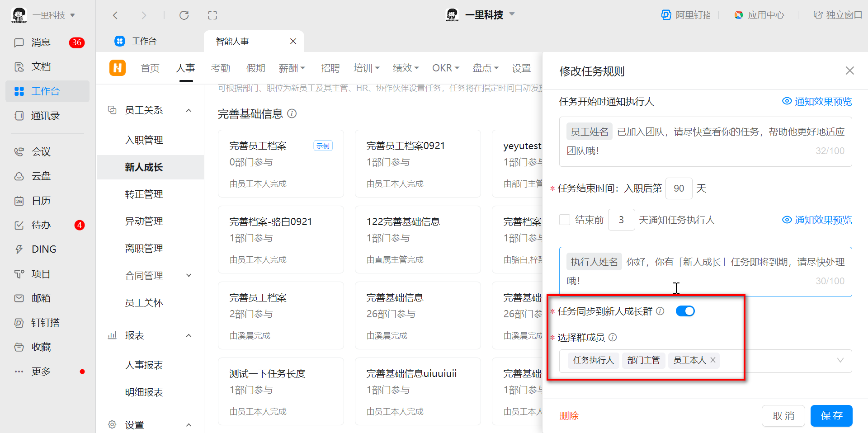Select the 转正管理 menu item

[x=144, y=194]
